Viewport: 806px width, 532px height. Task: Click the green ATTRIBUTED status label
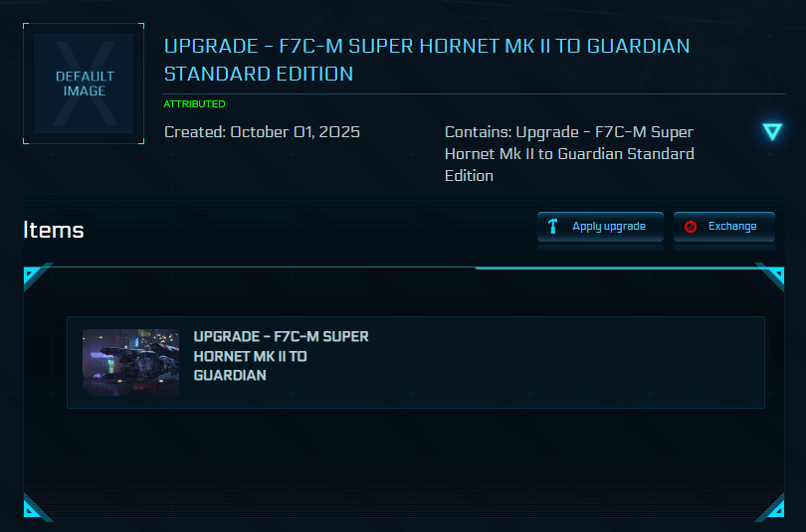pyautogui.click(x=194, y=104)
